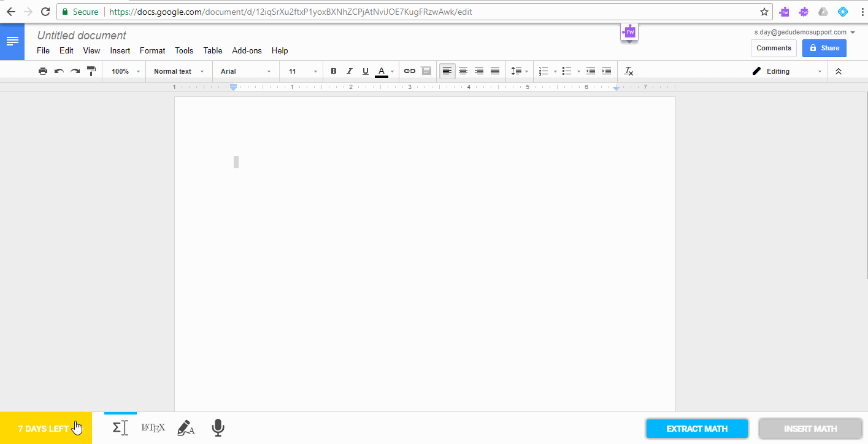This screenshot has width=868, height=444.
Task: Toggle bold formatting
Action: [x=334, y=71]
